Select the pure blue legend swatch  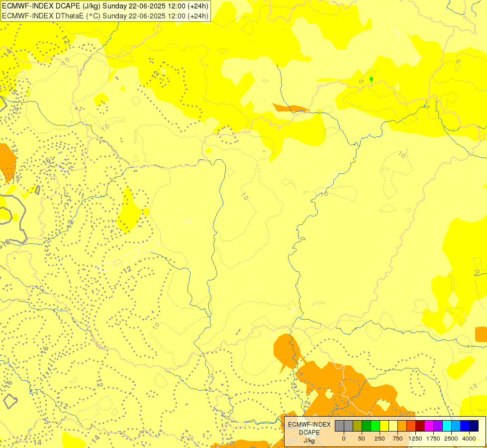pos(465,426)
